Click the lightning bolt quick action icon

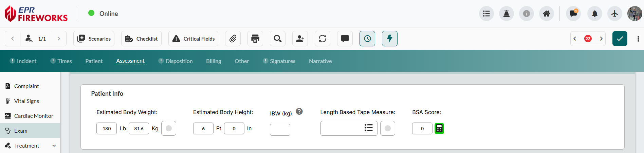coord(390,39)
